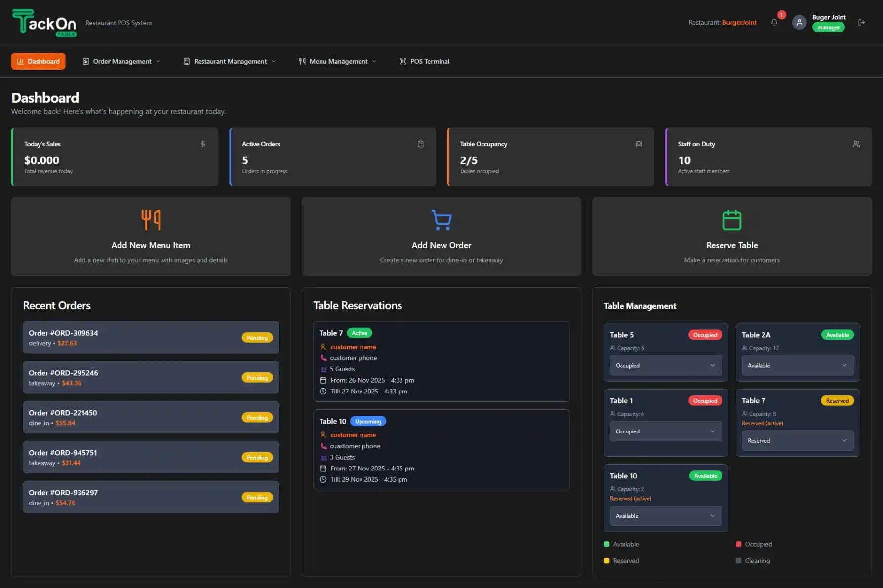The image size is (883, 588).
Task: Open the notifications bell
Action: click(774, 22)
